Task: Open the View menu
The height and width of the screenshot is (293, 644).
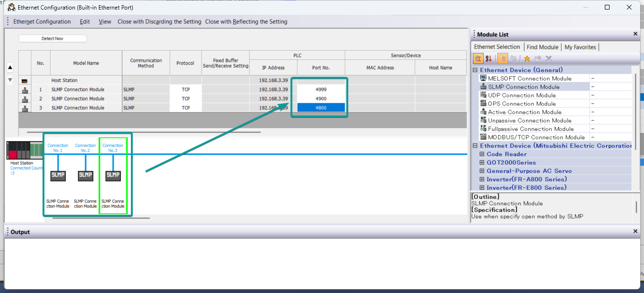Action: point(105,21)
